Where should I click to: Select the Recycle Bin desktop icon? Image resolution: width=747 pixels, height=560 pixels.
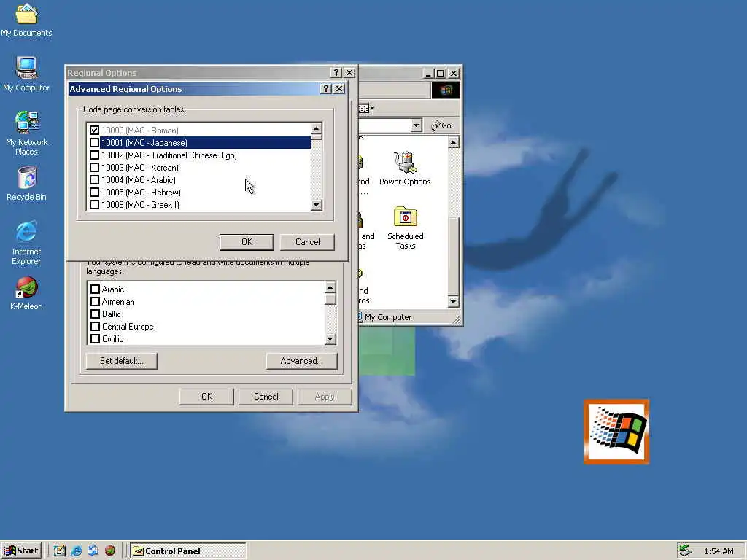[x=27, y=184]
